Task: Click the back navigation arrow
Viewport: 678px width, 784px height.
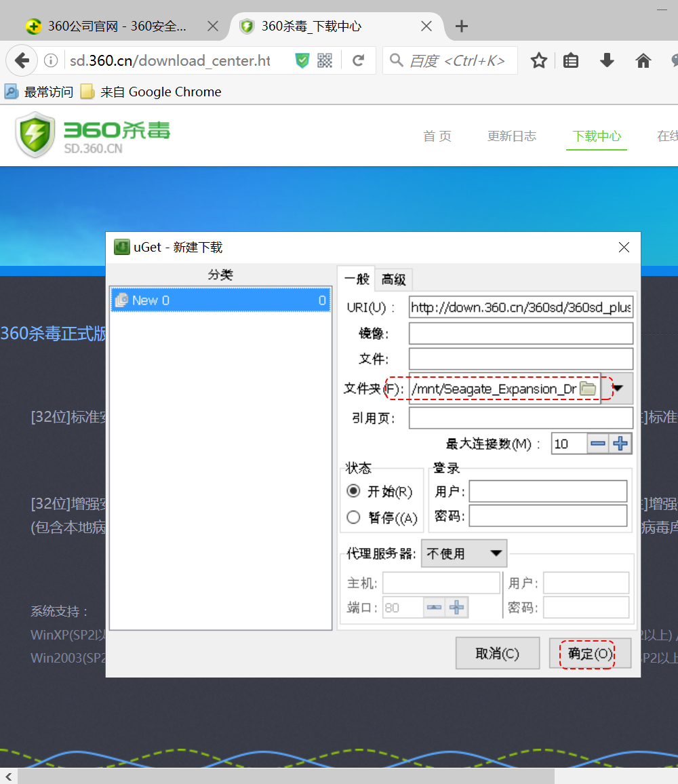Action: (21, 60)
